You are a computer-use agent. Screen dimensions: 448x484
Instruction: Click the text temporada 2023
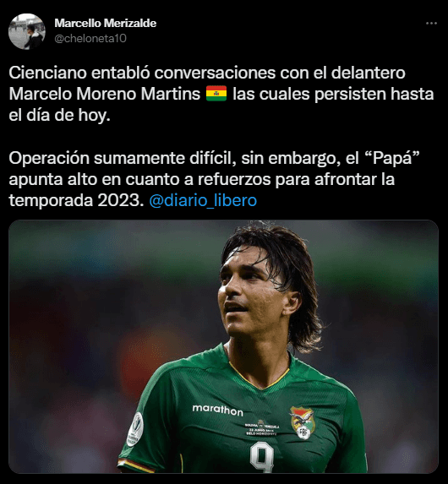click(x=76, y=201)
